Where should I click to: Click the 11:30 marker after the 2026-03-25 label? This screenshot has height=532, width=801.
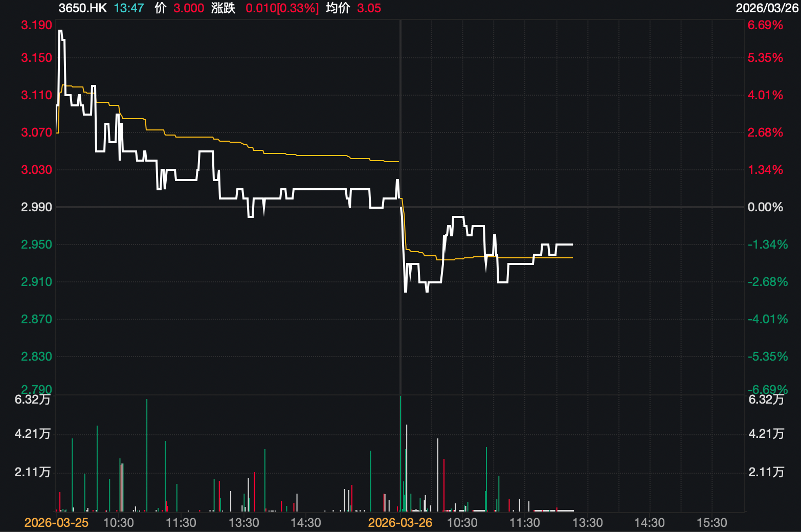(x=181, y=523)
